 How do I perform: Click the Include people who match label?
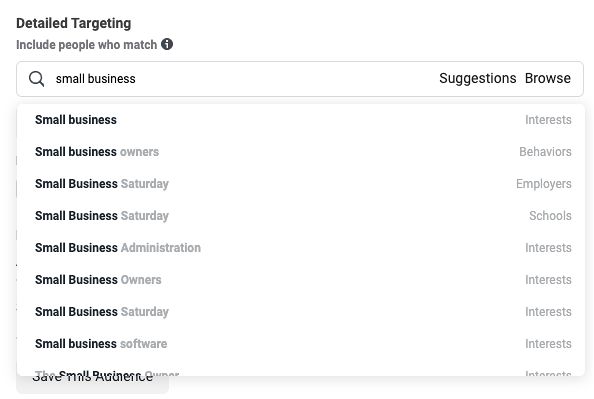pos(86,45)
